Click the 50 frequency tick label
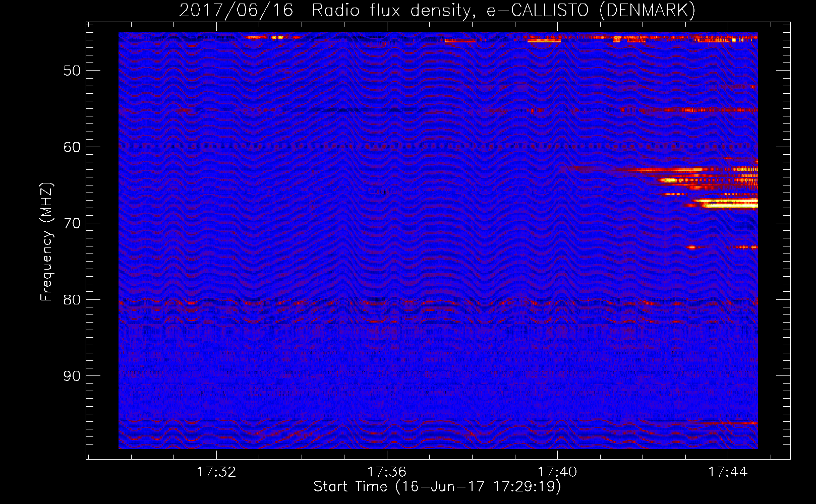The width and height of the screenshot is (816, 504). (x=72, y=71)
